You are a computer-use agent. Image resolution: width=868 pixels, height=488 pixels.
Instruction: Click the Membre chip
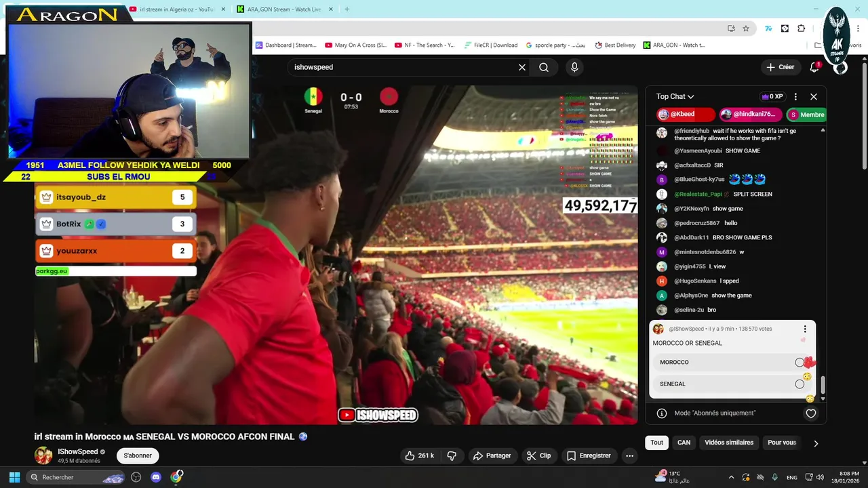click(x=806, y=115)
